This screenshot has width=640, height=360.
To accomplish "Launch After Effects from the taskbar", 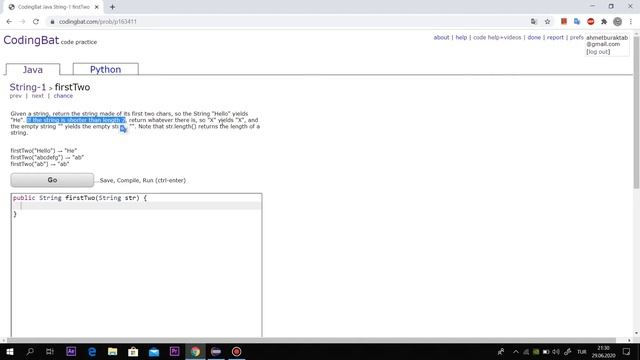I will click(x=71, y=351).
